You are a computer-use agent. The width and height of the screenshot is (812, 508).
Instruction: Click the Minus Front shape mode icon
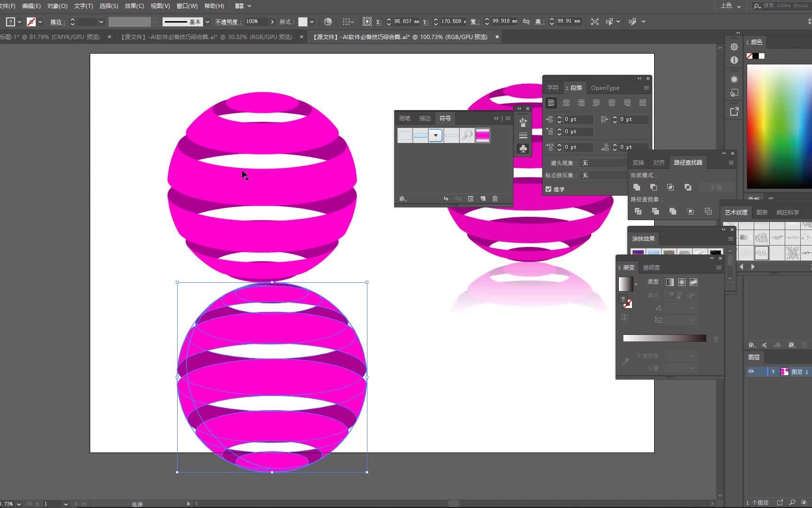[654, 187]
